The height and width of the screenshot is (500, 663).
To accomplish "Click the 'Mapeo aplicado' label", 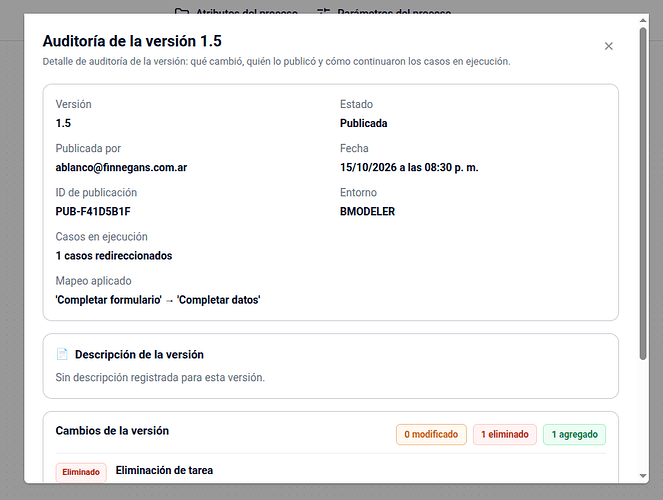I will tap(93, 281).
